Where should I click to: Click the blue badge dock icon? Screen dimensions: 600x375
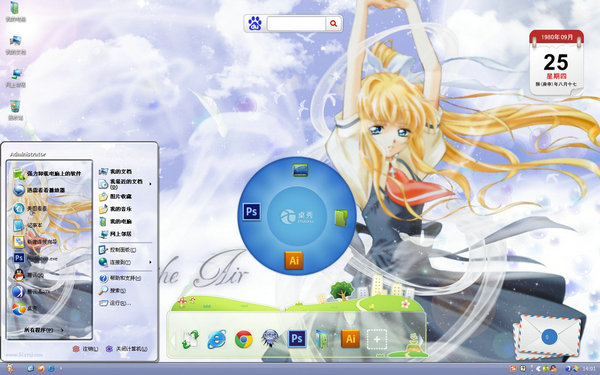click(270, 339)
